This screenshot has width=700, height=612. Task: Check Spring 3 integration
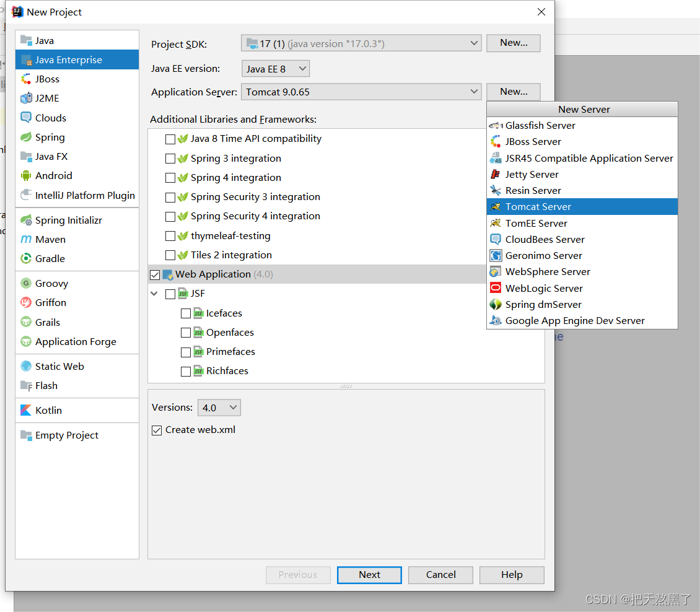[x=170, y=159]
